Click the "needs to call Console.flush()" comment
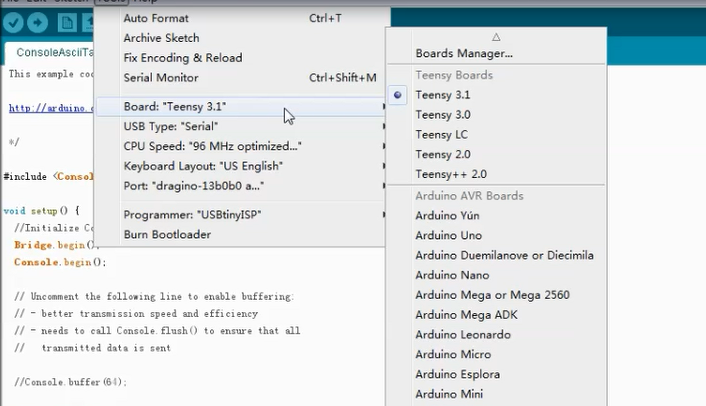 [x=157, y=331]
